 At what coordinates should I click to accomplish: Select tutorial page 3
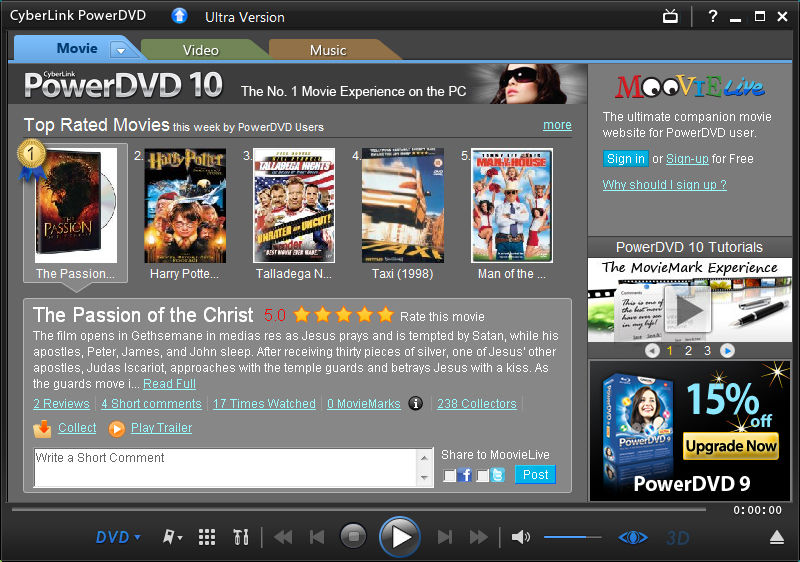coord(707,351)
